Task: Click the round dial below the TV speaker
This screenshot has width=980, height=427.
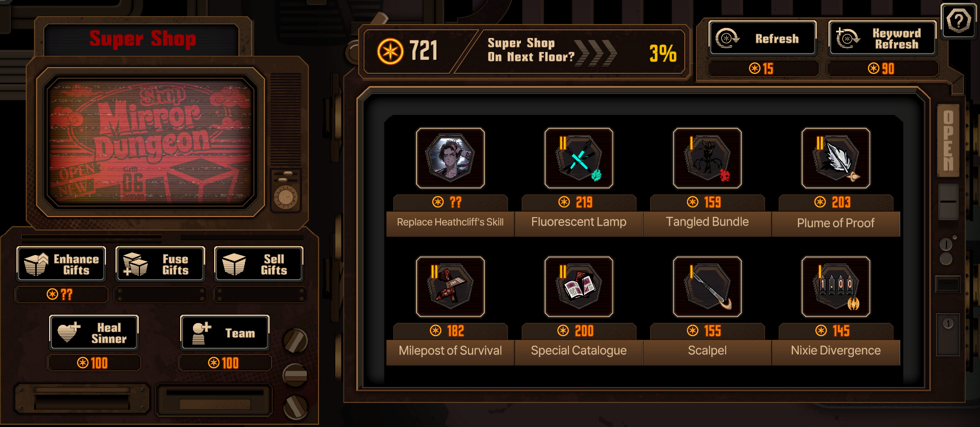Action: tap(286, 197)
